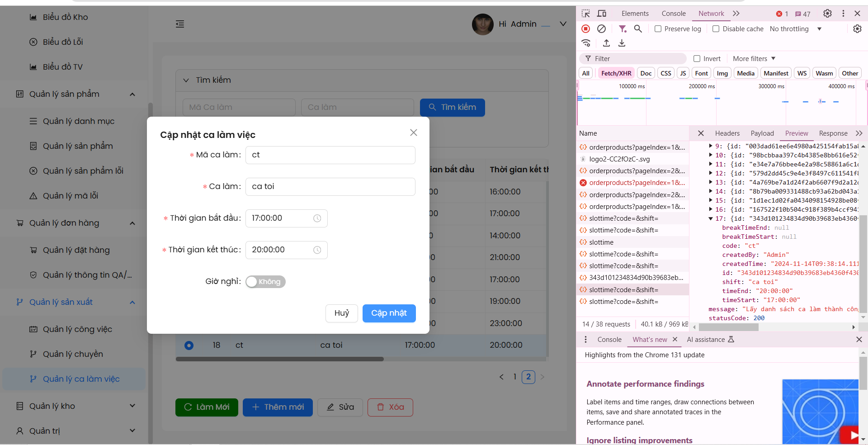Click the Huỷ button
The image size is (868, 445).
point(341,313)
